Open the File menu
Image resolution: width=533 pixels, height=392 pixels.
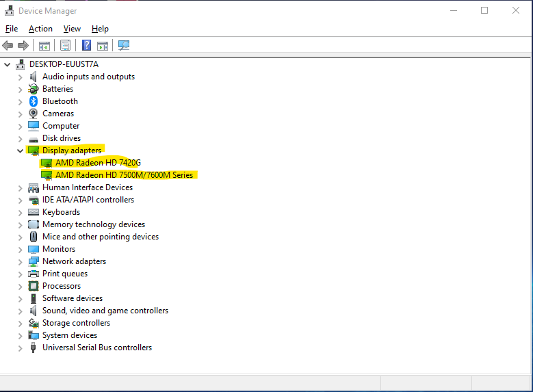[x=12, y=29]
